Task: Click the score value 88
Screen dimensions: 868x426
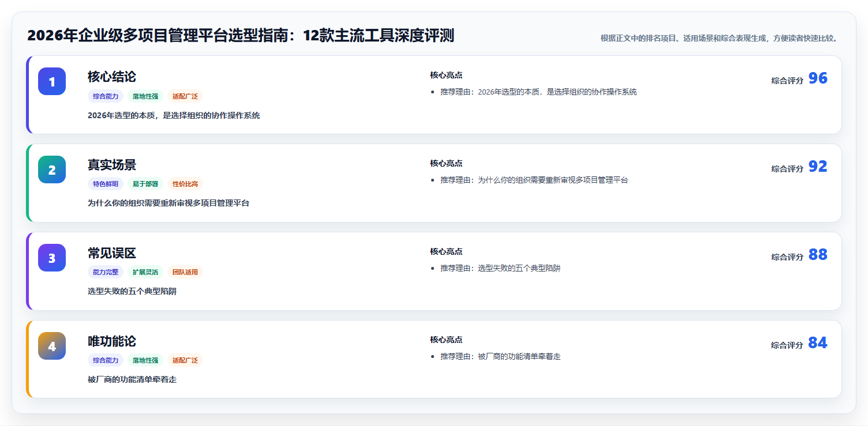Action: [818, 255]
